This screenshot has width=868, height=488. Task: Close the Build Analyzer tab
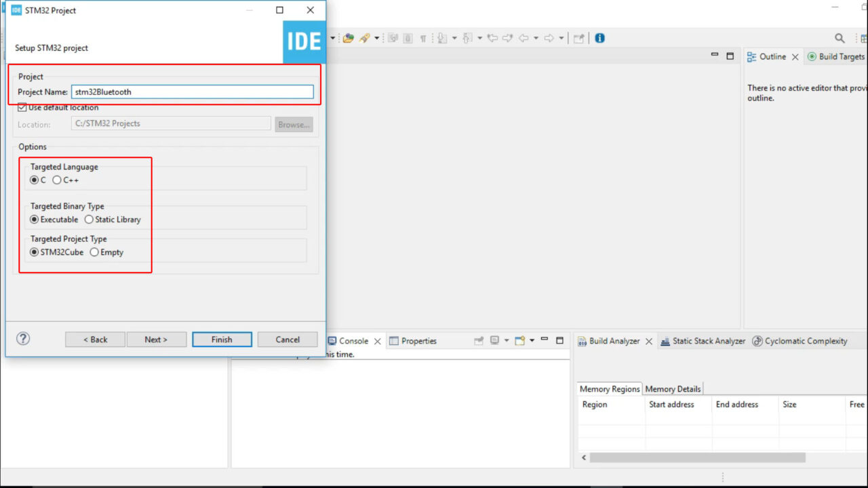648,342
